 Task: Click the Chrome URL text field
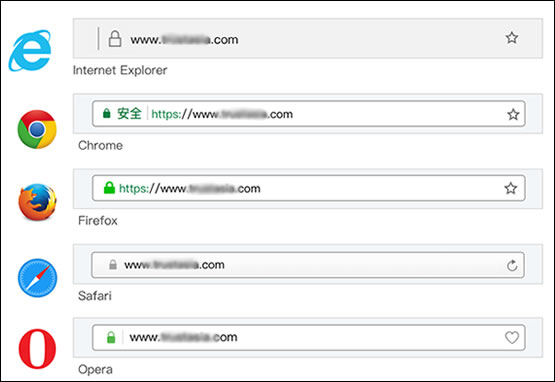point(309,114)
